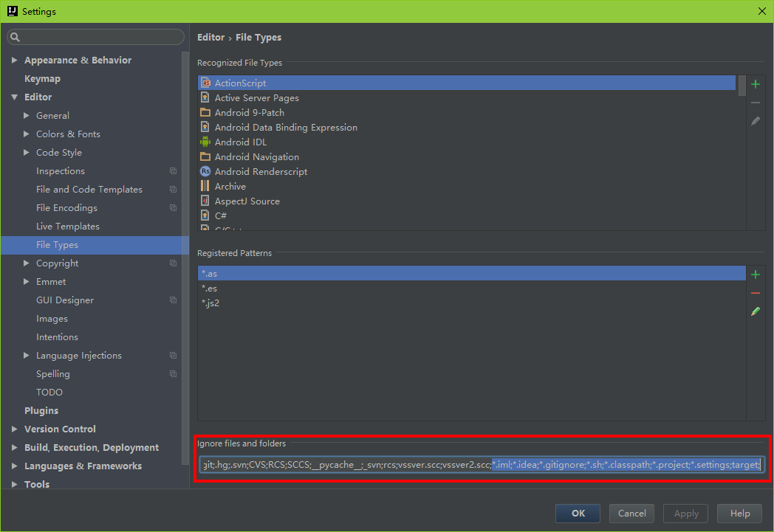The height and width of the screenshot is (532, 774).
Task: Click the Help button
Action: click(740, 514)
